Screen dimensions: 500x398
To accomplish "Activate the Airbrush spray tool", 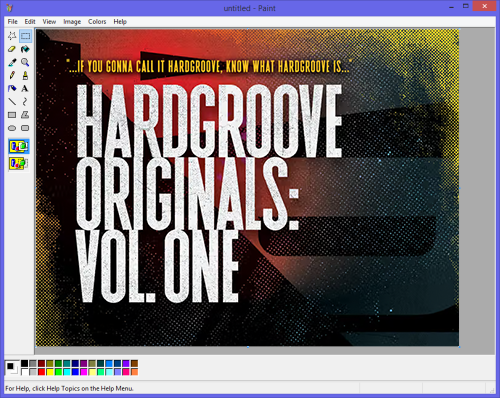I will tap(12, 89).
